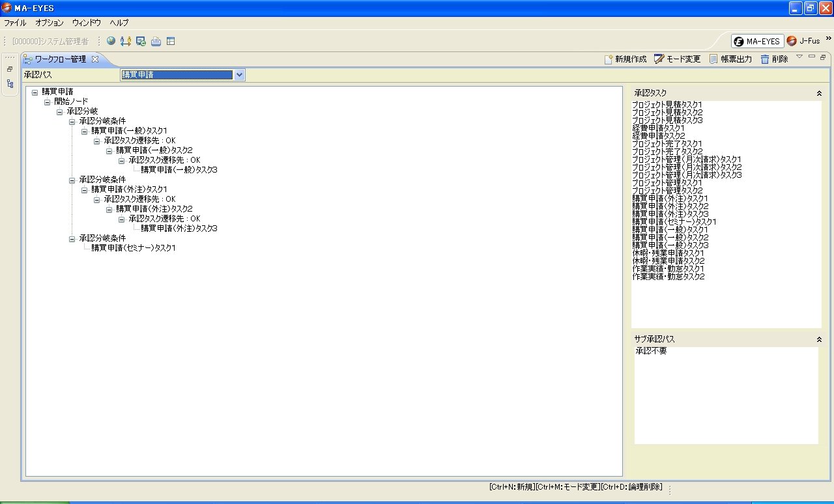Collapse the 購買申請(一般)タスク2 tree node
The height and width of the screenshot is (504, 834).
109,150
